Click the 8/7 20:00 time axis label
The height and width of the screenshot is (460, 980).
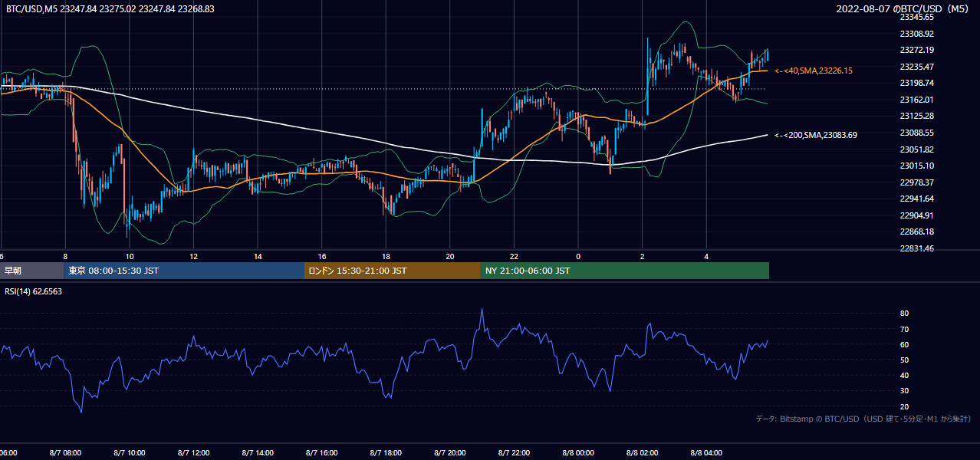(450, 453)
